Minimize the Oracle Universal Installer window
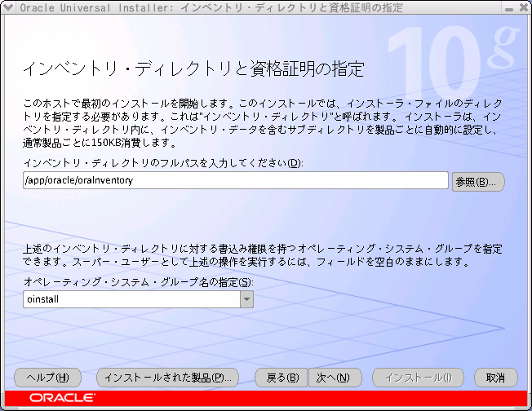The height and width of the screenshot is (411, 532). (x=509, y=8)
